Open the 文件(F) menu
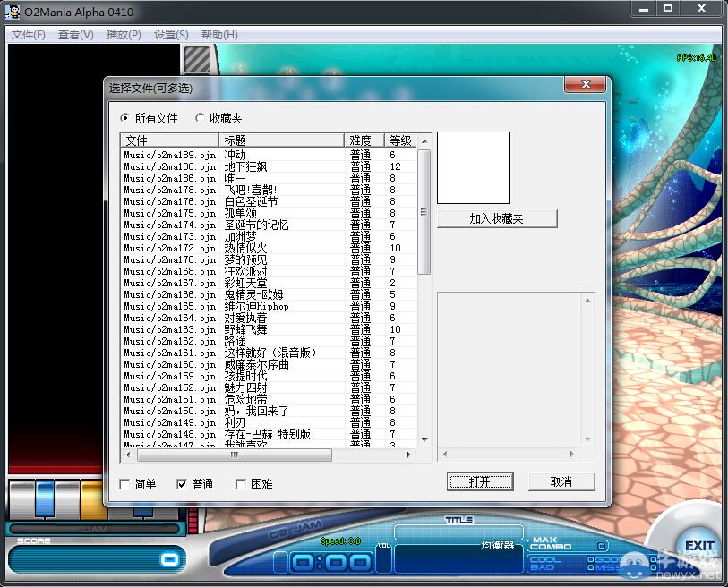The height and width of the screenshot is (587, 728). point(29,35)
